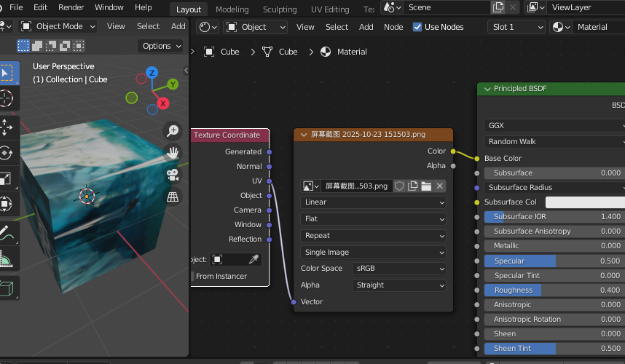Click the Scene name field
The width and height of the screenshot is (625, 364).
click(447, 7)
